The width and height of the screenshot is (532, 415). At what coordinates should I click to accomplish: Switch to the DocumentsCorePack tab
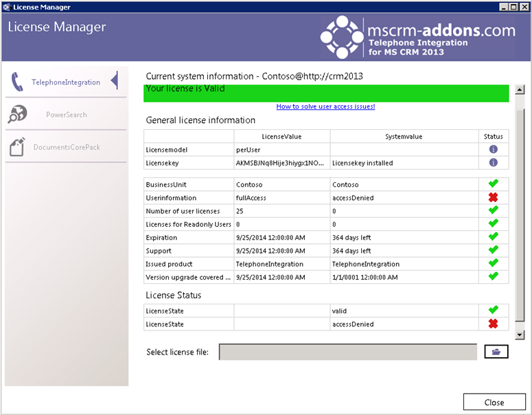pos(66,147)
